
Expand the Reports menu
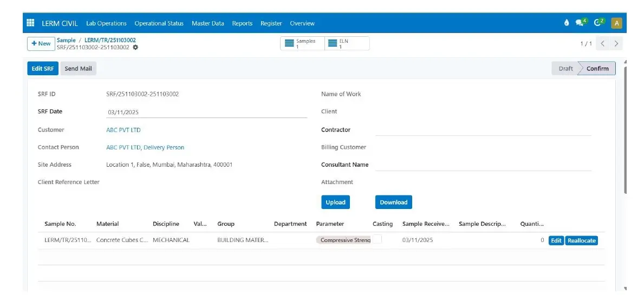[x=242, y=23]
